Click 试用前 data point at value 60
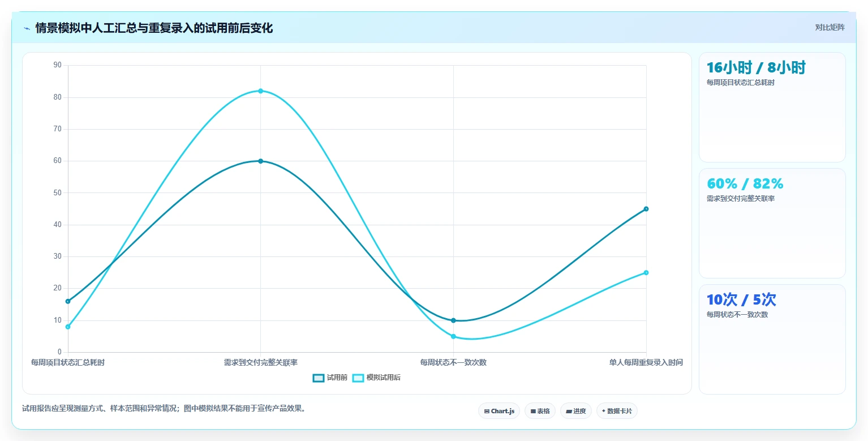 coord(261,161)
